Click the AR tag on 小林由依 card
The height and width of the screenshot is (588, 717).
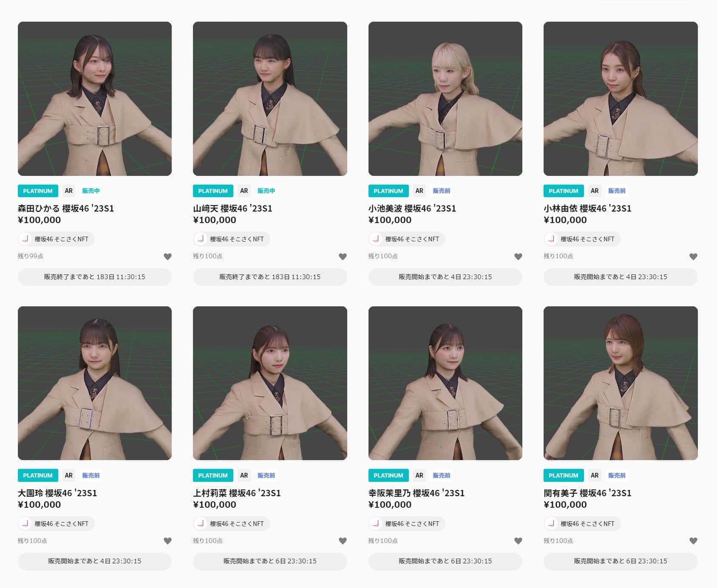pyautogui.click(x=595, y=191)
